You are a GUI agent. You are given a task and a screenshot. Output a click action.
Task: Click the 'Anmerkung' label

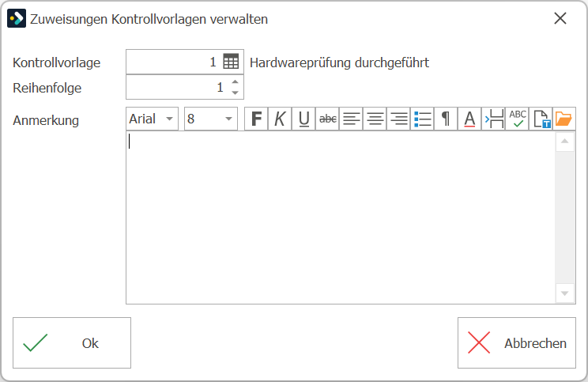(46, 120)
